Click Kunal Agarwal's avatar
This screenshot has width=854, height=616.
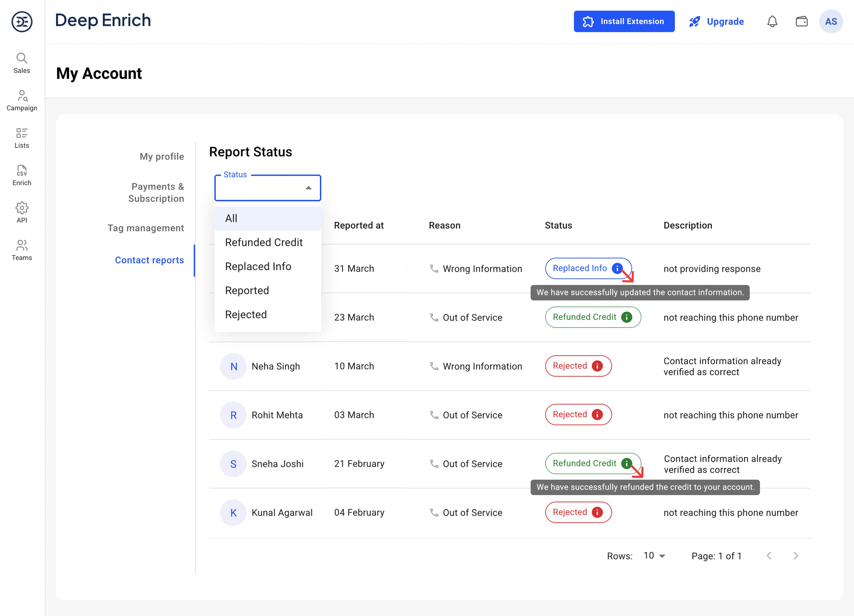(234, 513)
